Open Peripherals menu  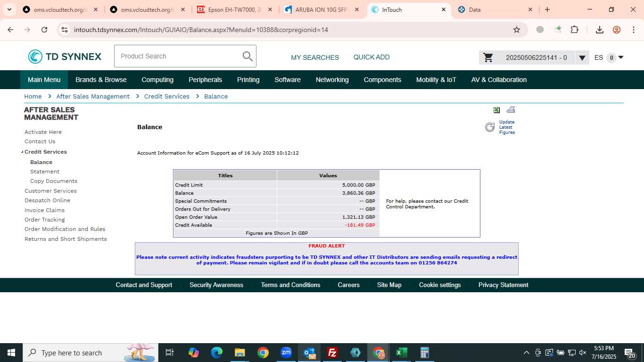(x=205, y=80)
